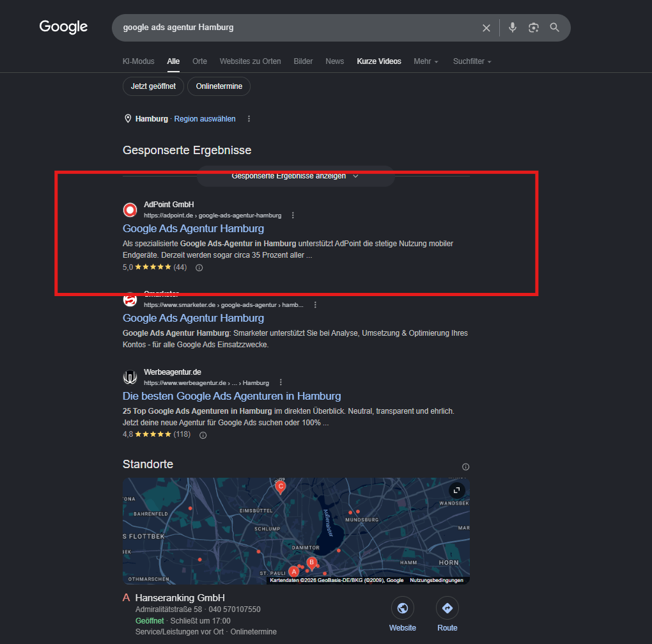Click the location pin icon next to Hamburg
This screenshot has width=652, height=644.
point(128,118)
